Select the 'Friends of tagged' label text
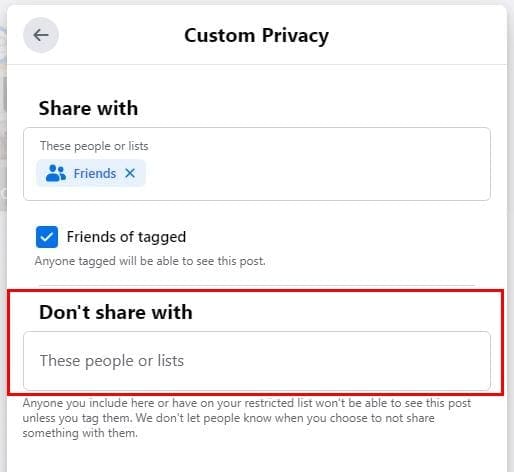Viewport: 514px width, 472px height. click(x=126, y=237)
